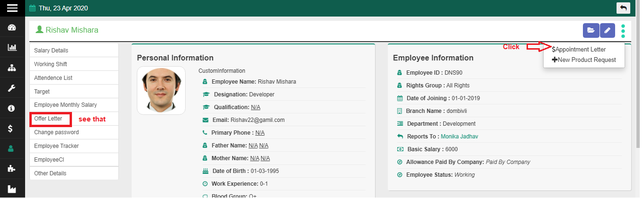
Task: Toggle the three-dot vertical options menu
Action: pyautogui.click(x=623, y=31)
